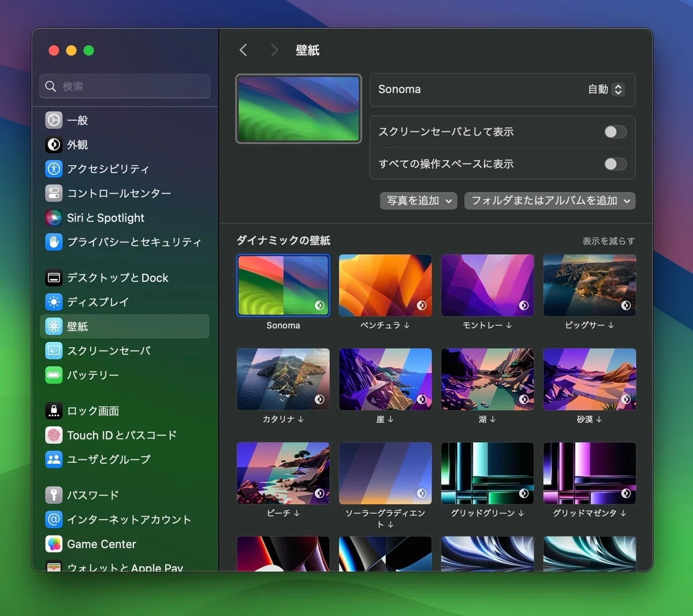Screen dimensions: 693x616
Task: Select ビッグサー wallpaper thumbnail
Action: [590, 285]
